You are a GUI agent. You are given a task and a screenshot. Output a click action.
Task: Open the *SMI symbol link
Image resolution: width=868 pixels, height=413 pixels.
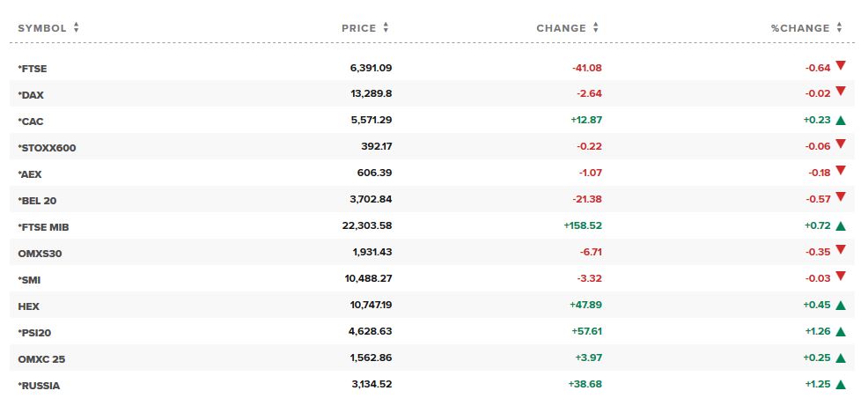pos(29,280)
